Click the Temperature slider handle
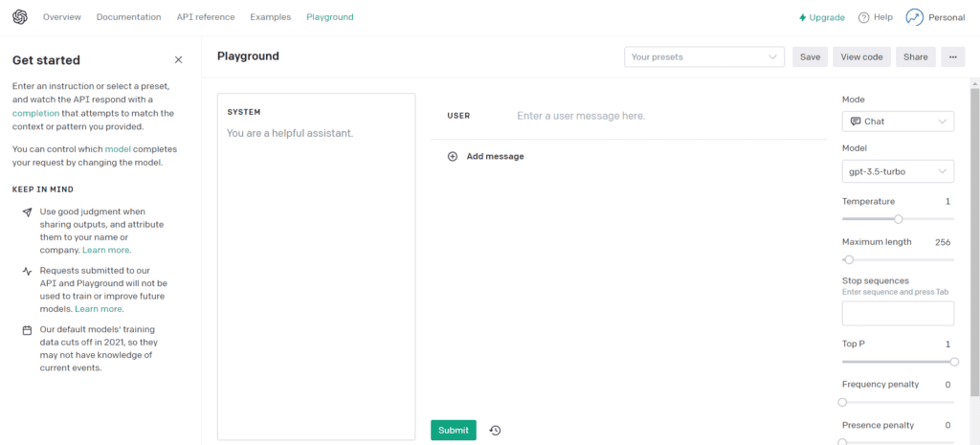 898,219
